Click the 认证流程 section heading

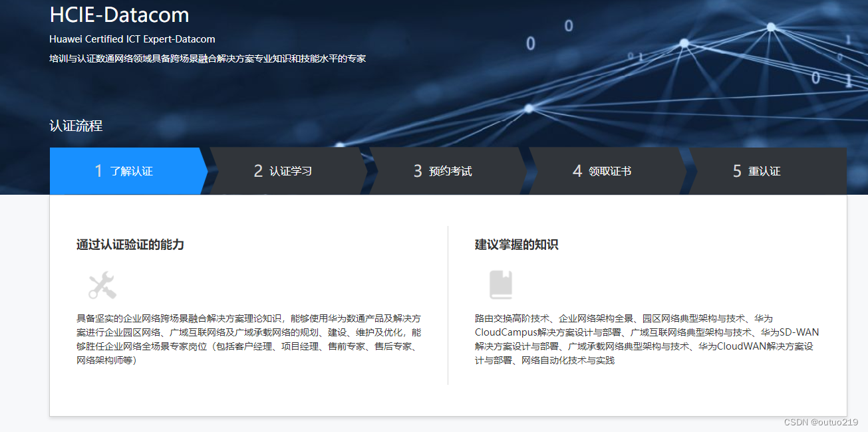pyautogui.click(x=75, y=126)
